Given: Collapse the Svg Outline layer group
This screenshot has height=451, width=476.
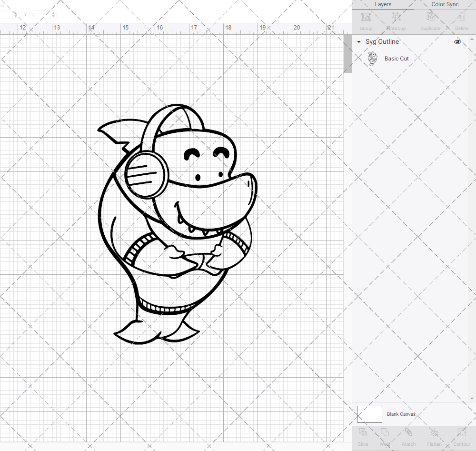Looking at the screenshot, I should pos(358,42).
